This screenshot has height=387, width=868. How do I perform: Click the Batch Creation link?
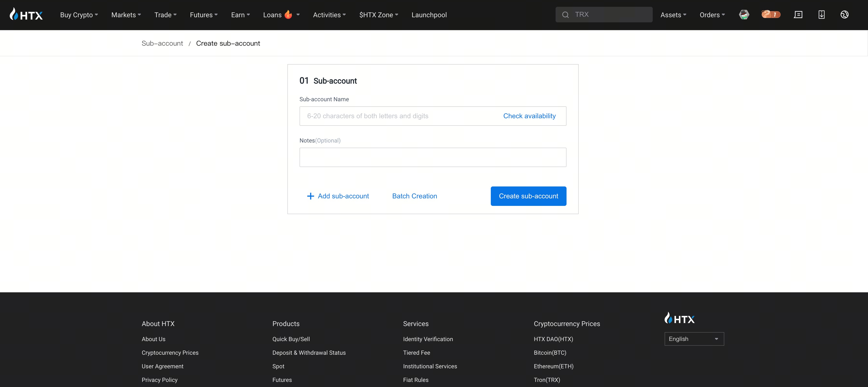pyautogui.click(x=414, y=196)
